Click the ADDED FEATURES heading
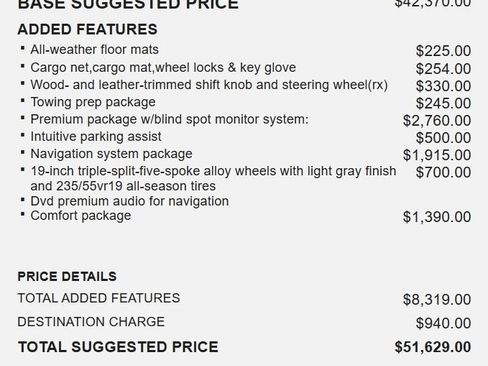Image resolution: width=488 pixels, height=366 pixels. pos(87,29)
